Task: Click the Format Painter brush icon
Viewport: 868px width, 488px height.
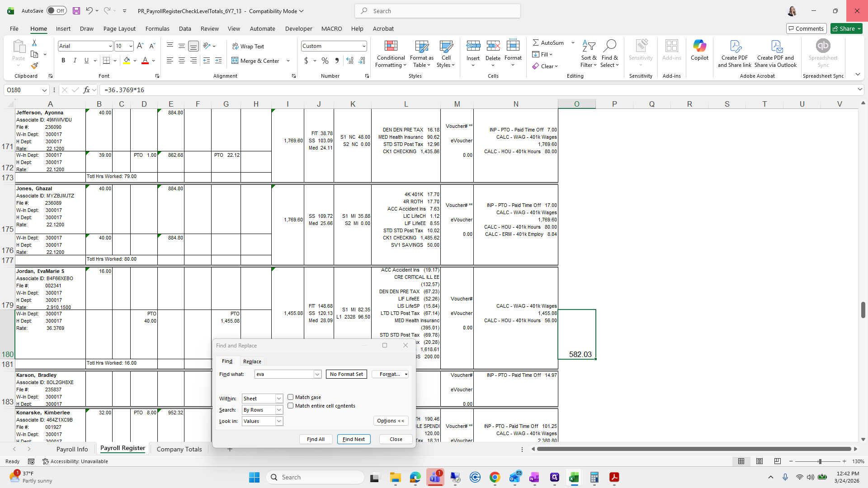Action: coord(34,66)
